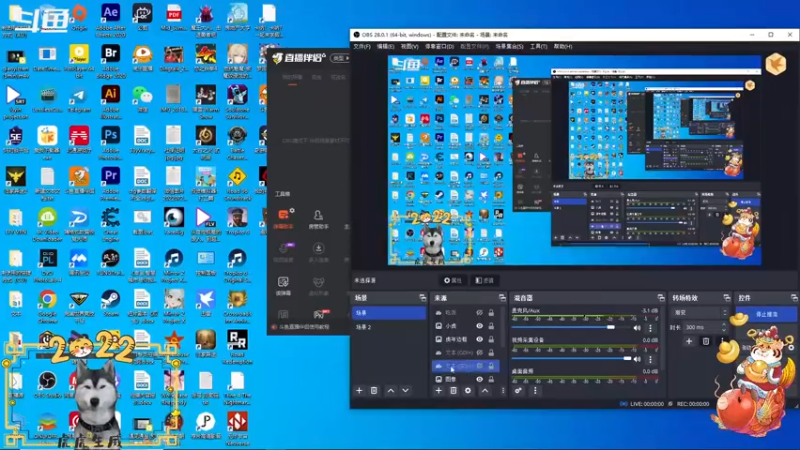This screenshot has width=800, height=450.
Task: Add a new source with plus icon
Action: click(438, 391)
